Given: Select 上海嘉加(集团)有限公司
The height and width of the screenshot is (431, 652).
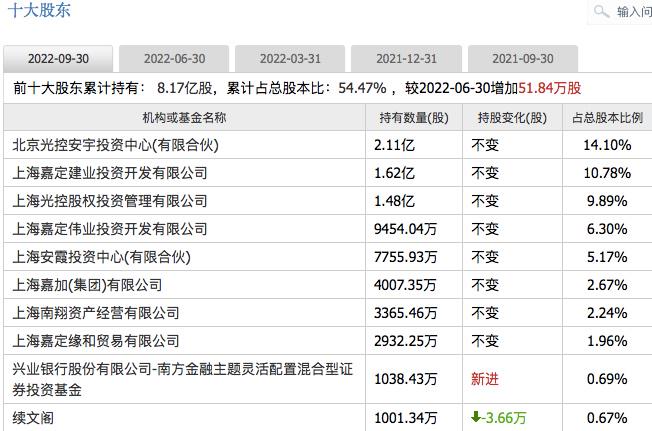Looking at the screenshot, I should (x=87, y=285).
